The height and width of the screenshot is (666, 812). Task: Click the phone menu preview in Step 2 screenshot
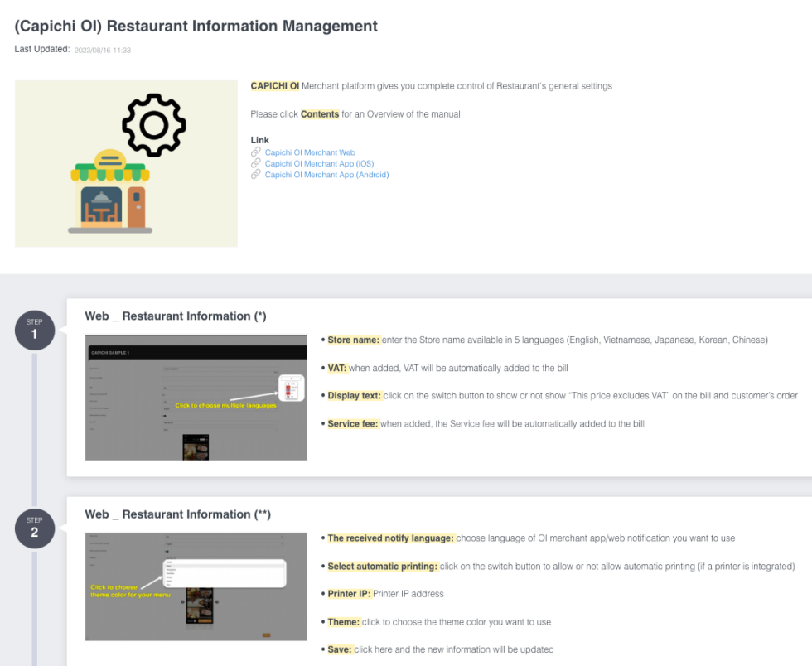pyautogui.click(x=199, y=605)
